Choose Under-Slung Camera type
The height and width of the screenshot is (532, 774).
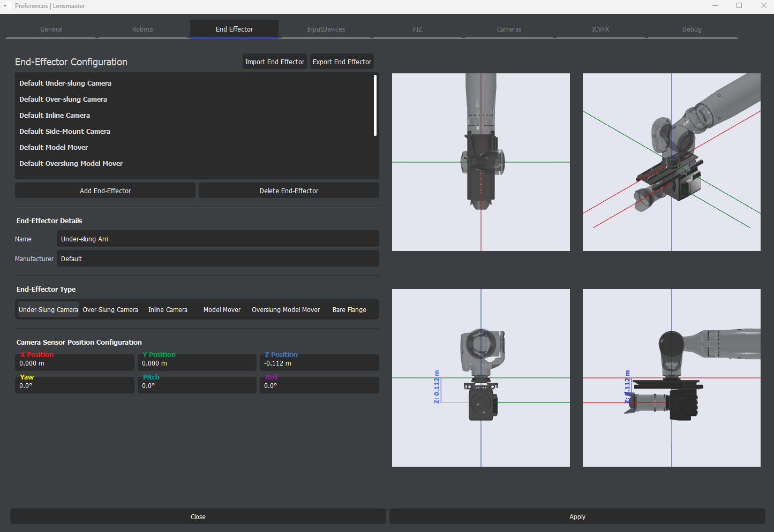[48, 309]
